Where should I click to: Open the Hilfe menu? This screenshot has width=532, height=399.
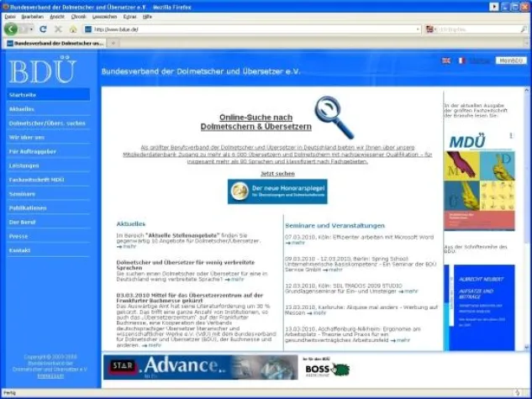click(147, 17)
